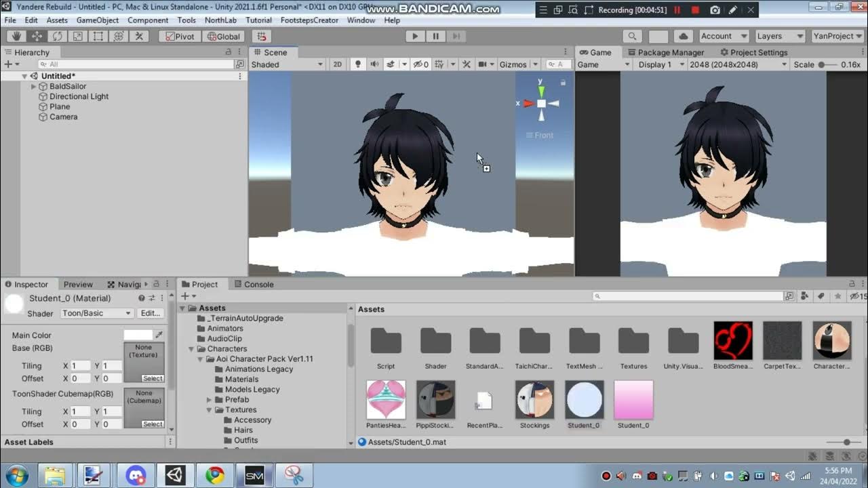868x488 pixels.
Task: Toggle scene audio speaker icon
Action: (x=374, y=64)
